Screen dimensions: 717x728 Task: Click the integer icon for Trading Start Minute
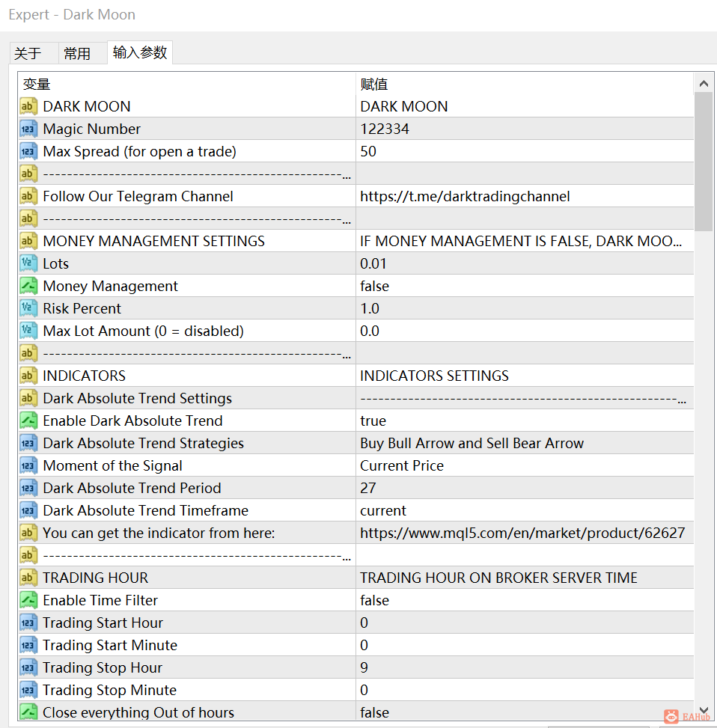(x=28, y=645)
